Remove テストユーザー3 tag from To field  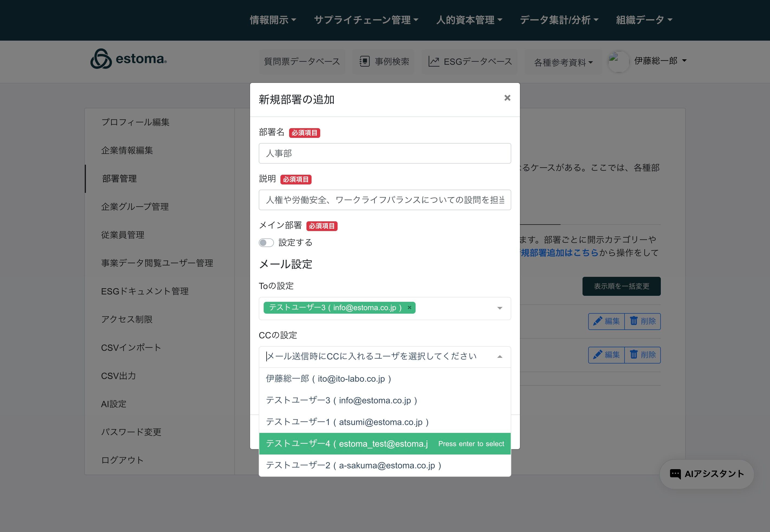tap(409, 307)
